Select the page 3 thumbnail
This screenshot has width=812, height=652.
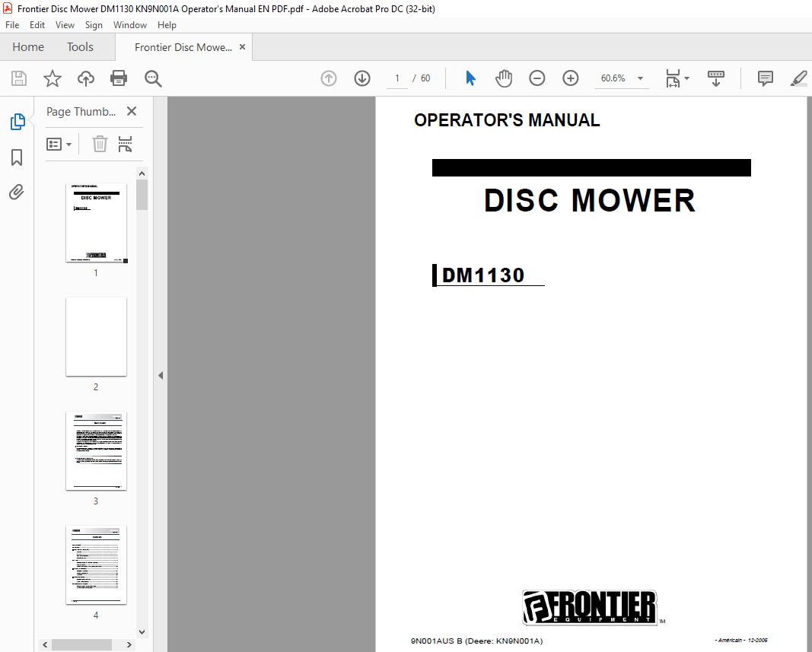[x=96, y=451]
